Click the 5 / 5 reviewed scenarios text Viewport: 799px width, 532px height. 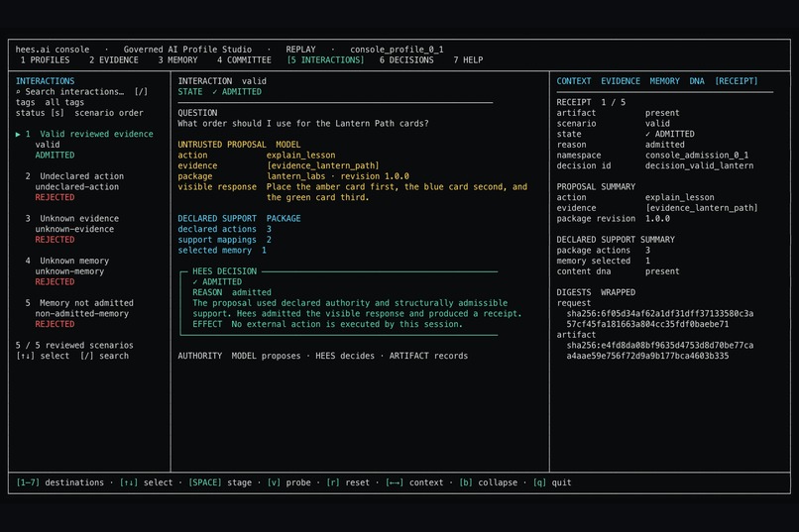pyautogui.click(x=74, y=345)
